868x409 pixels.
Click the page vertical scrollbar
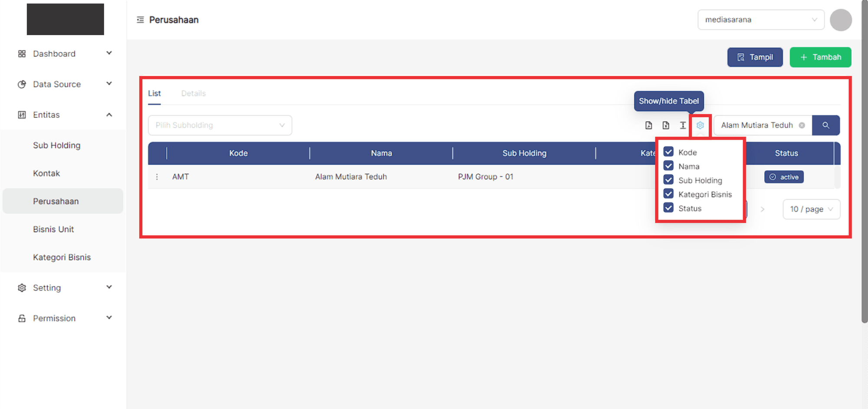click(x=864, y=174)
